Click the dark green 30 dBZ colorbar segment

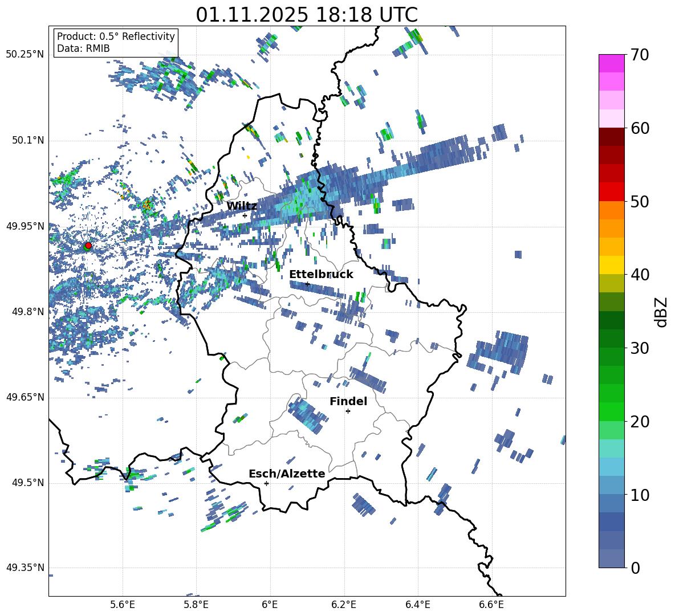[x=611, y=338]
